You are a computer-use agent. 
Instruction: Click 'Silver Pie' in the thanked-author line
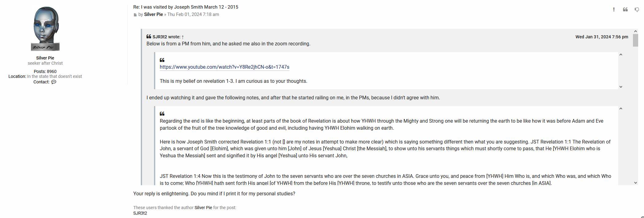tap(203, 208)
